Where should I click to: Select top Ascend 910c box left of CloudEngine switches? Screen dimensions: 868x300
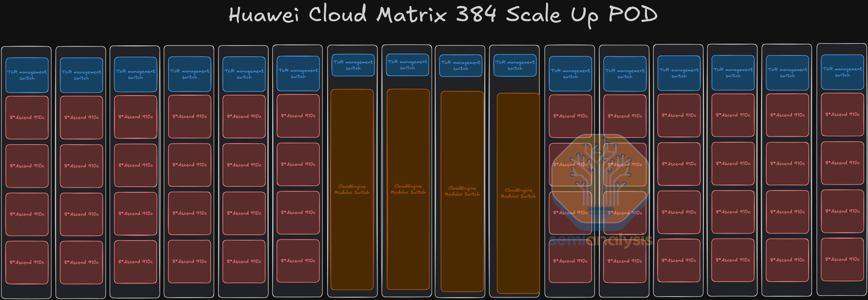click(298, 116)
